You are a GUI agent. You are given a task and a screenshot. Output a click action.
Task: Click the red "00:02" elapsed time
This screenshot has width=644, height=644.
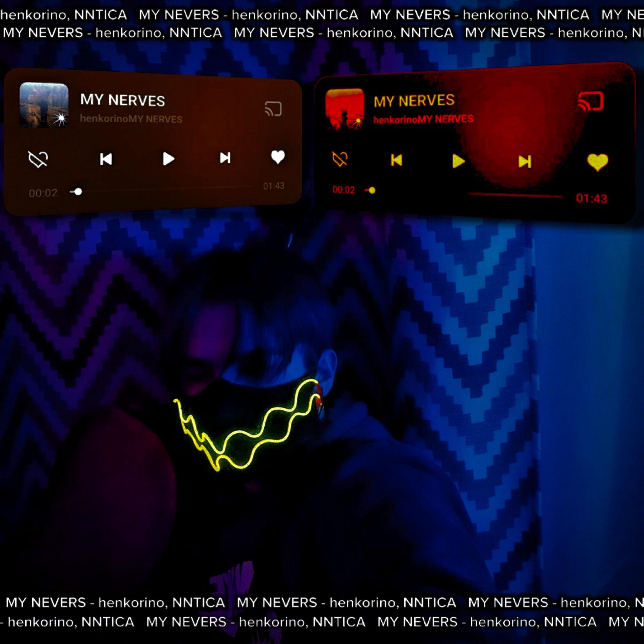coord(344,190)
